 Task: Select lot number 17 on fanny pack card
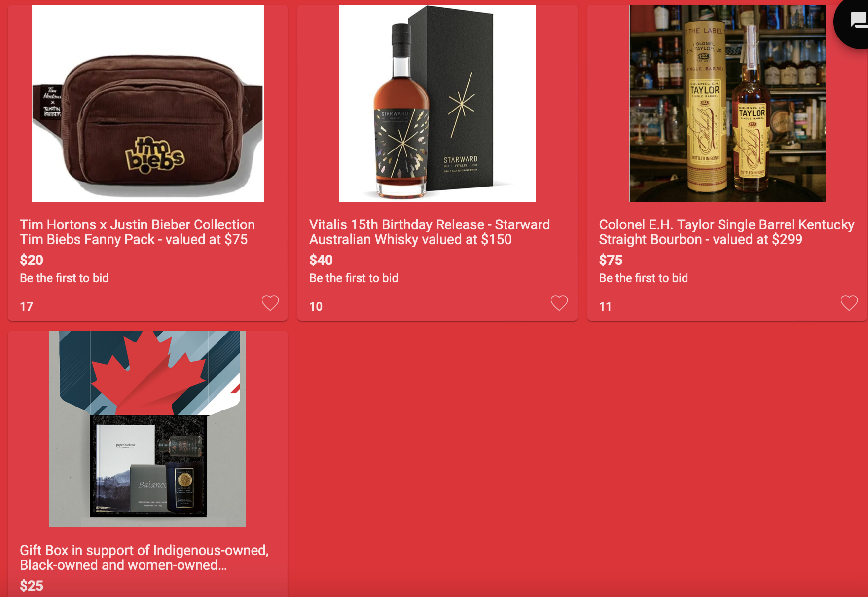click(x=26, y=307)
